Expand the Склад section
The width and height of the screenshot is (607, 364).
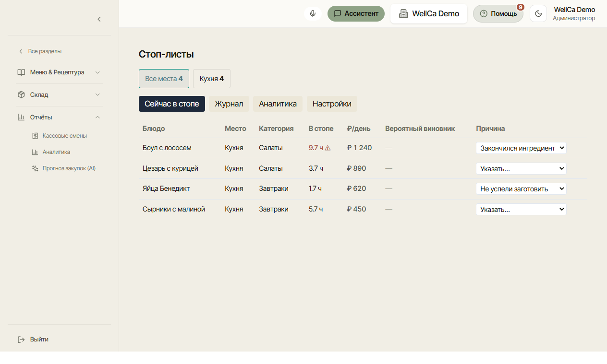97,95
